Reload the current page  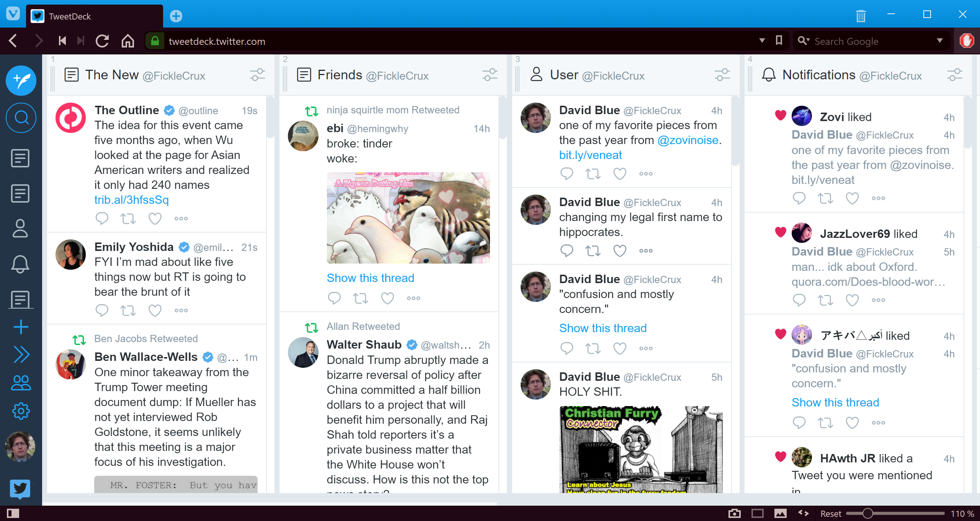pos(102,41)
